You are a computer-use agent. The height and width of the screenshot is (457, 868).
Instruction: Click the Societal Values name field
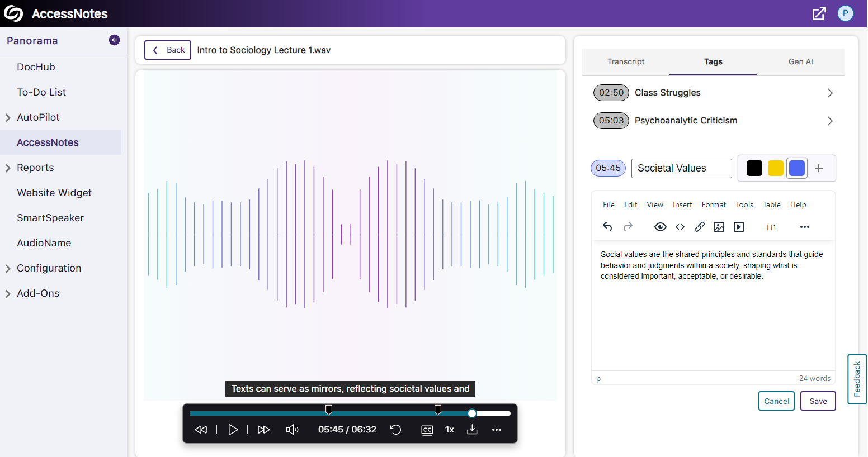(x=681, y=168)
